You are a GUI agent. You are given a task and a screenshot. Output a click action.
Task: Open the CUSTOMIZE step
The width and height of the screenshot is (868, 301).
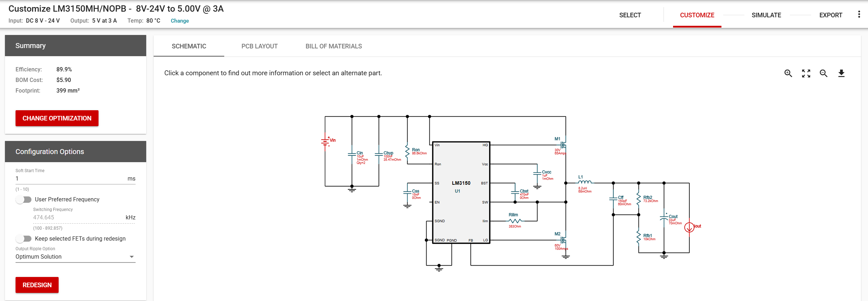pyautogui.click(x=697, y=15)
